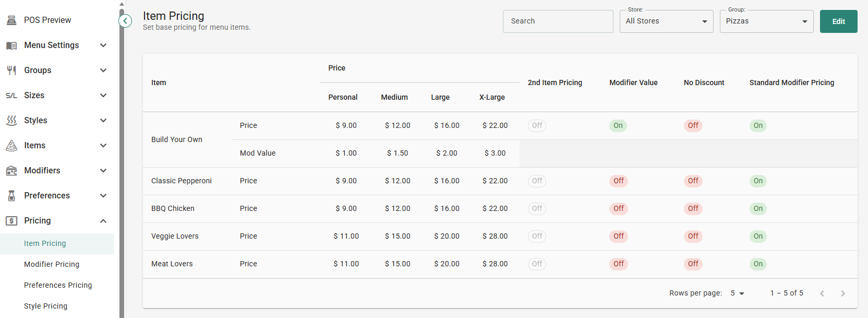This screenshot has width=868, height=318.
Task: Collapse the sidebar with the round arrow button
Action: [125, 21]
